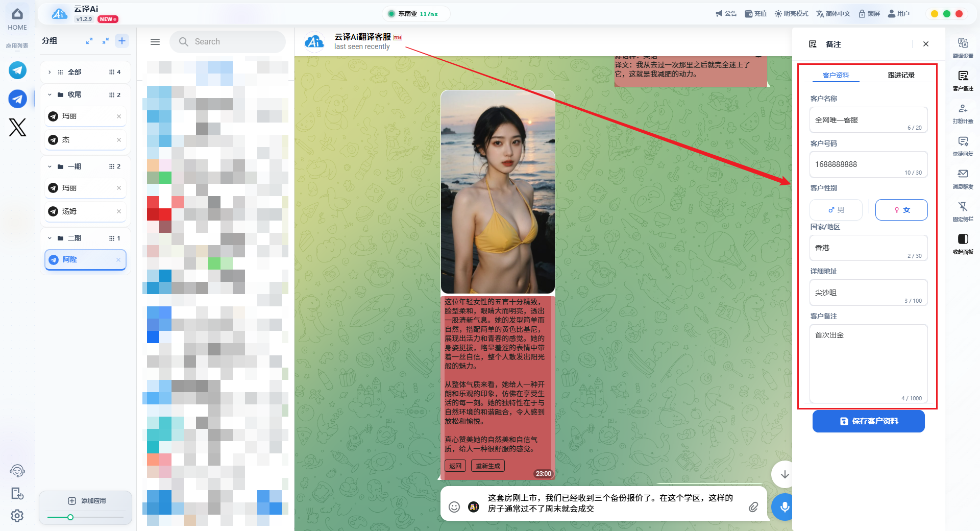Open 简体中文 language dropdown

pyautogui.click(x=833, y=14)
